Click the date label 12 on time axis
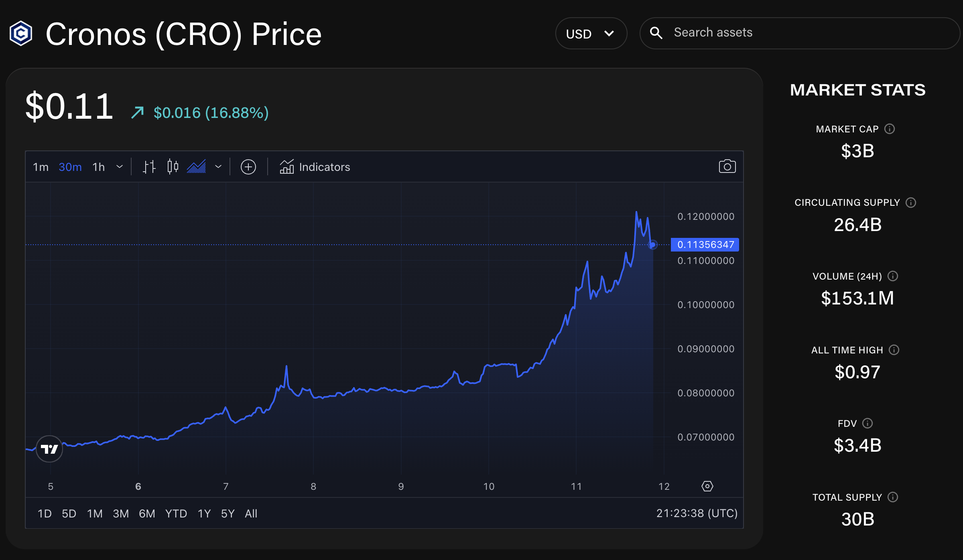This screenshot has width=963, height=560. (664, 487)
